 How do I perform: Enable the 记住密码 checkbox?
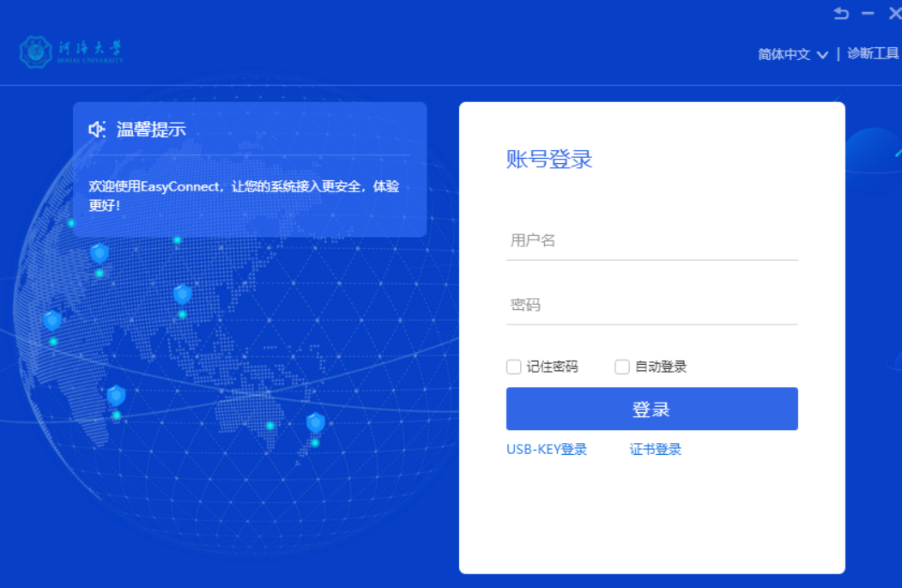pyautogui.click(x=514, y=367)
